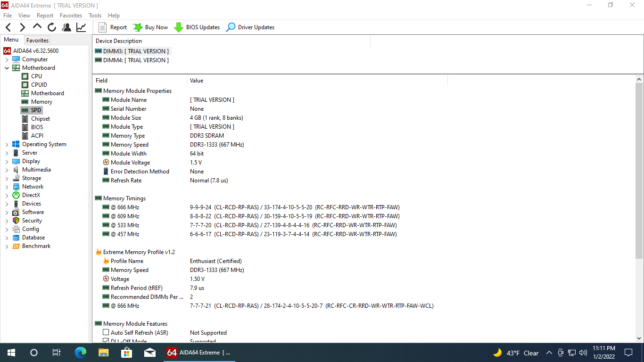Click the Buy Now toolbar button
This screenshot has height=362, width=644.
click(150, 27)
